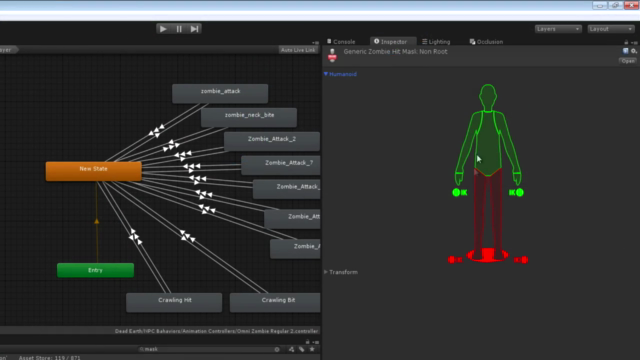Image resolution: width=640 pixels, height=360 pixels.
Task: Switch to the Lighting tab
Action: coord(436,42)
